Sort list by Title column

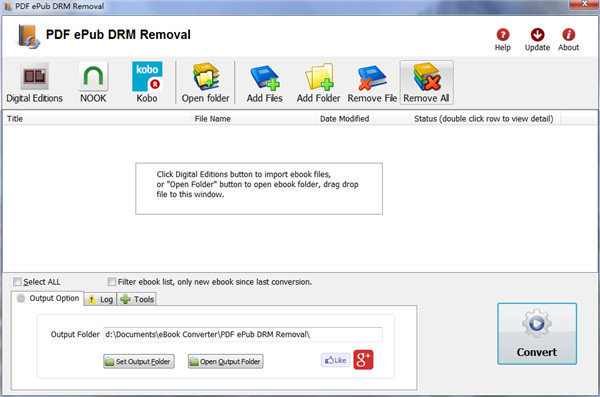click(x=97, y=119)
